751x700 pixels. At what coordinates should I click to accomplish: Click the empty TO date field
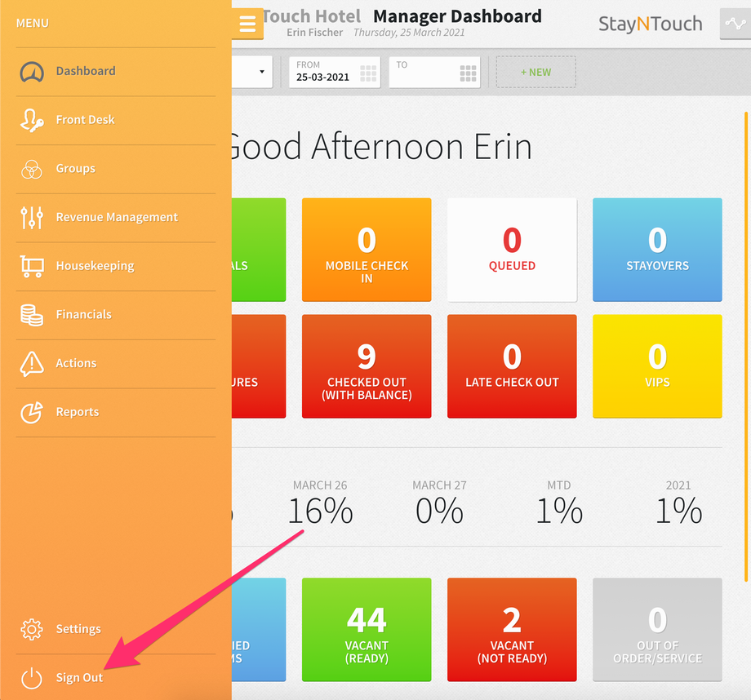(x=434, y=73)
